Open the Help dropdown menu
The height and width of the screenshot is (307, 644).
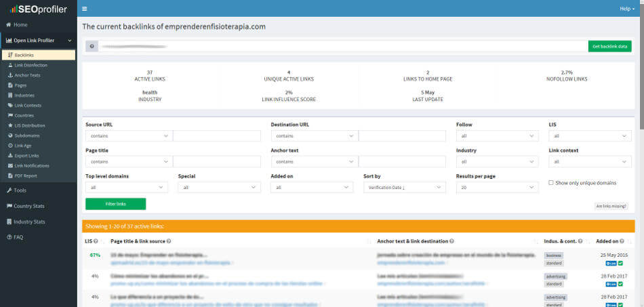tap(627, 9)
